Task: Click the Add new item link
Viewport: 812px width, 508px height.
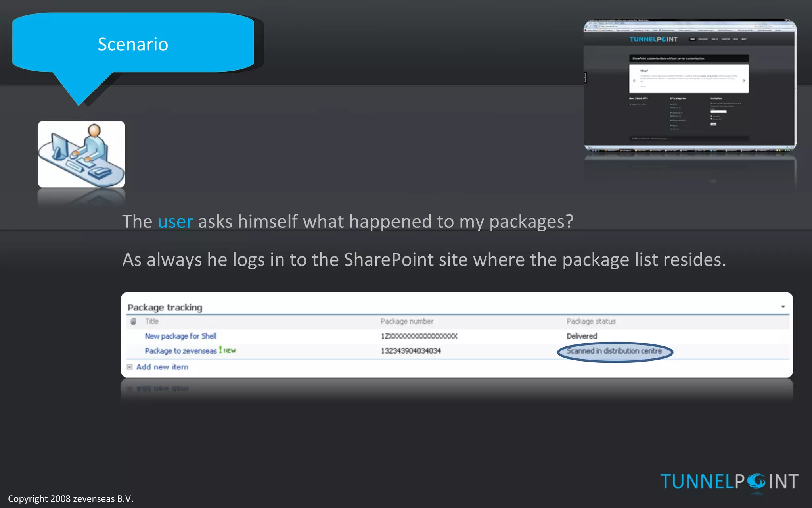Action: (162, 367)
